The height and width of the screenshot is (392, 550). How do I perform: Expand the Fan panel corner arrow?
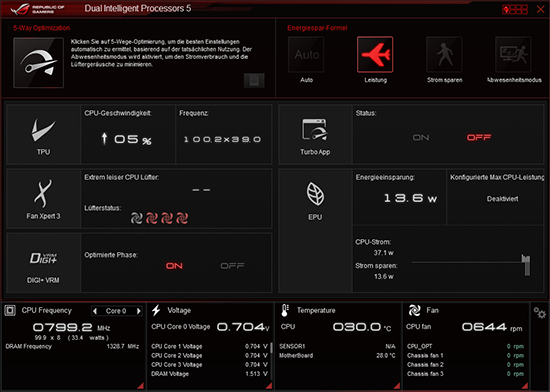525,386
